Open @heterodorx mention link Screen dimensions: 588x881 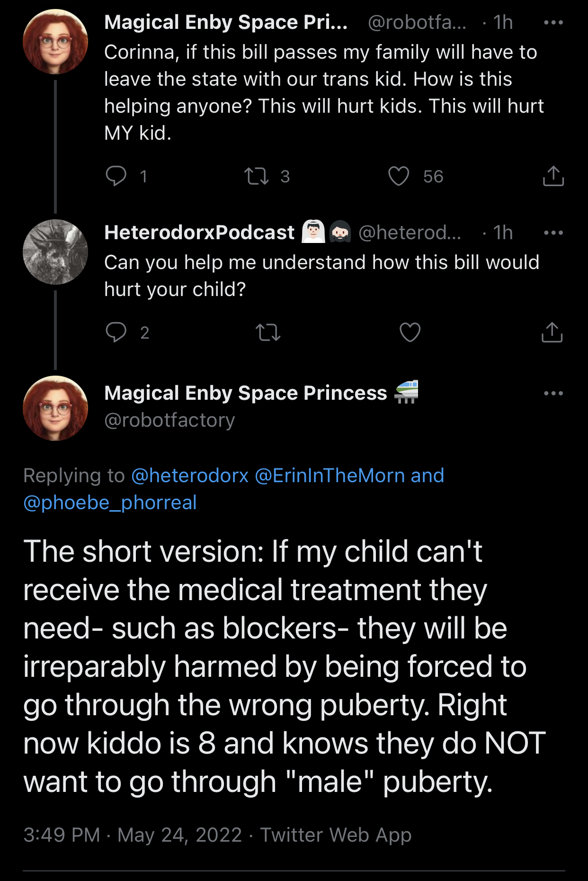[190, 476]
